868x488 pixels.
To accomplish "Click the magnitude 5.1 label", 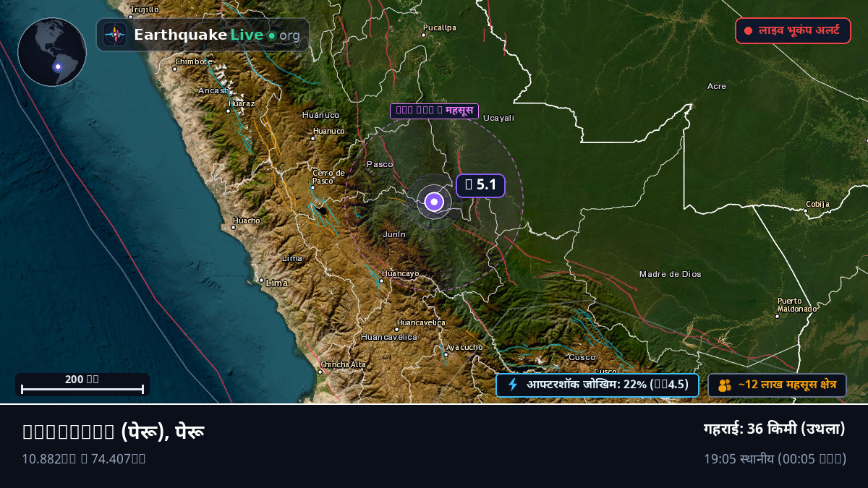I will [480, 186].
